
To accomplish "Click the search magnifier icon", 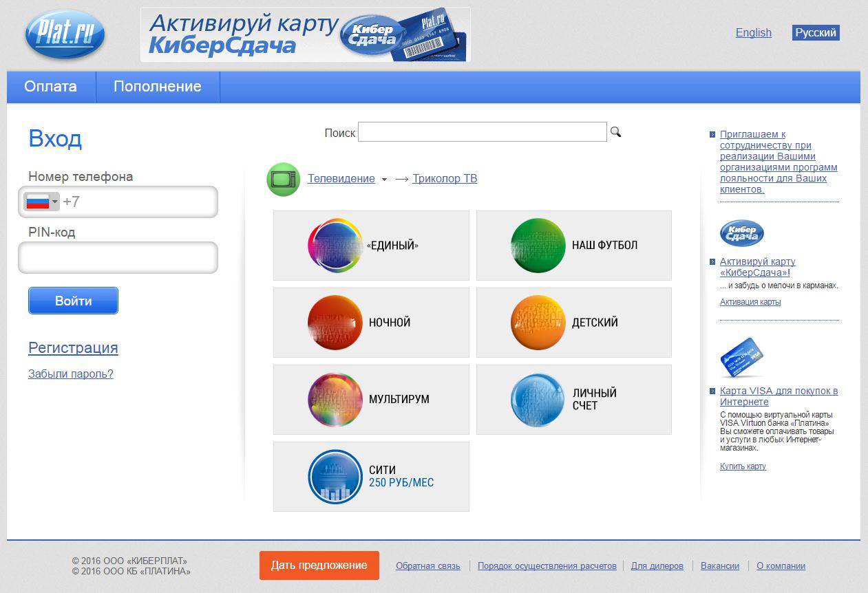I will tap(615, 132).
